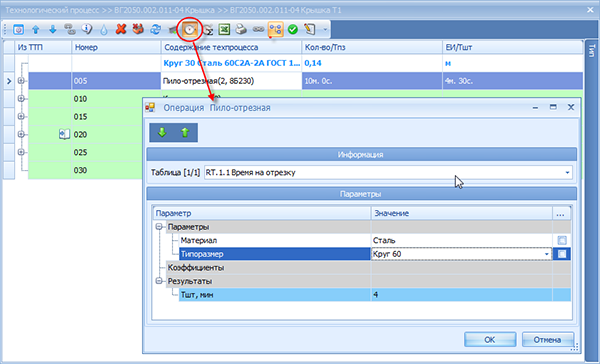Click green up arrow in operation dialog

pos(185,132)
